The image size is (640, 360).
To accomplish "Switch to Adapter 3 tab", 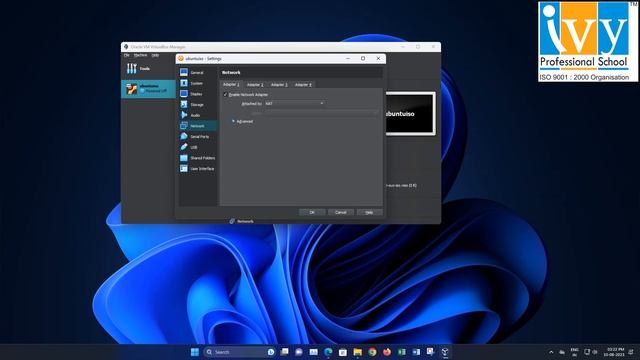I will tap(279, 84).
